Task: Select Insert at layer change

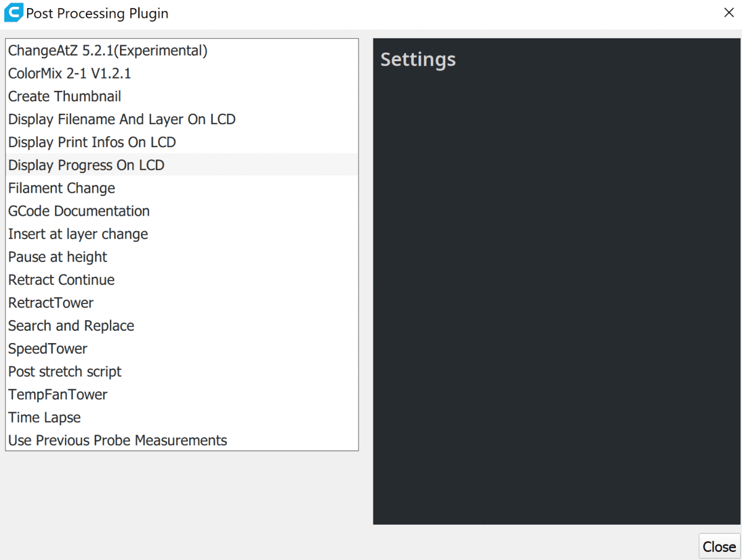Action: (x=78, y=234)
